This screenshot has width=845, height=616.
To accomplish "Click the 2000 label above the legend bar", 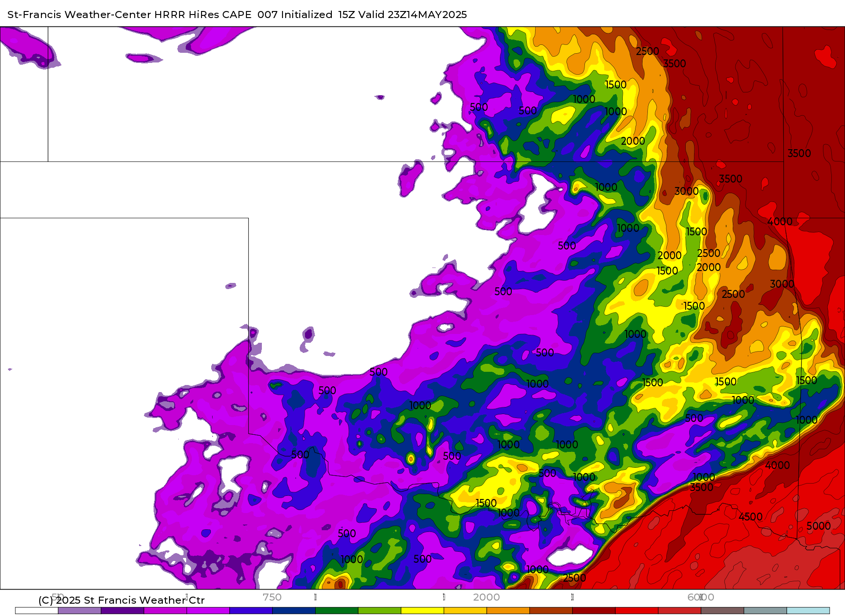I will click(x=486, y=597).
